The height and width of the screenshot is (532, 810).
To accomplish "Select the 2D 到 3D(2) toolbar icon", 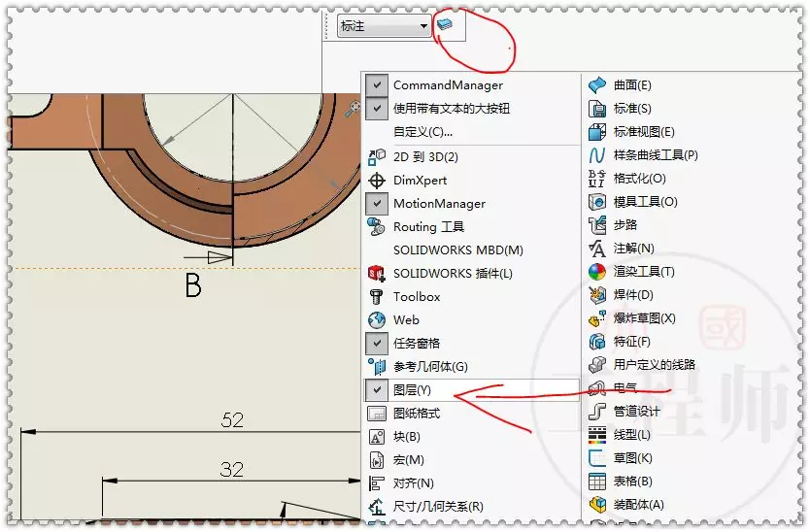I will [377, 156].
